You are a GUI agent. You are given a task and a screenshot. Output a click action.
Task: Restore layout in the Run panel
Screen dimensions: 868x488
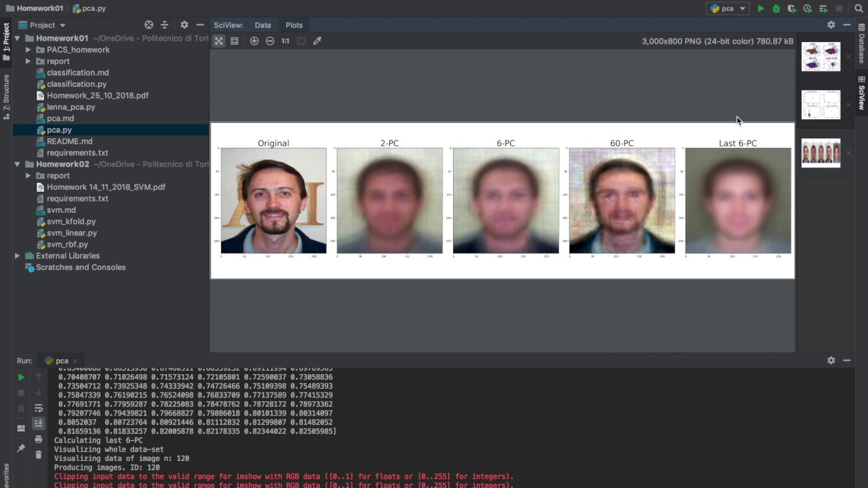[x=21, y=428]
